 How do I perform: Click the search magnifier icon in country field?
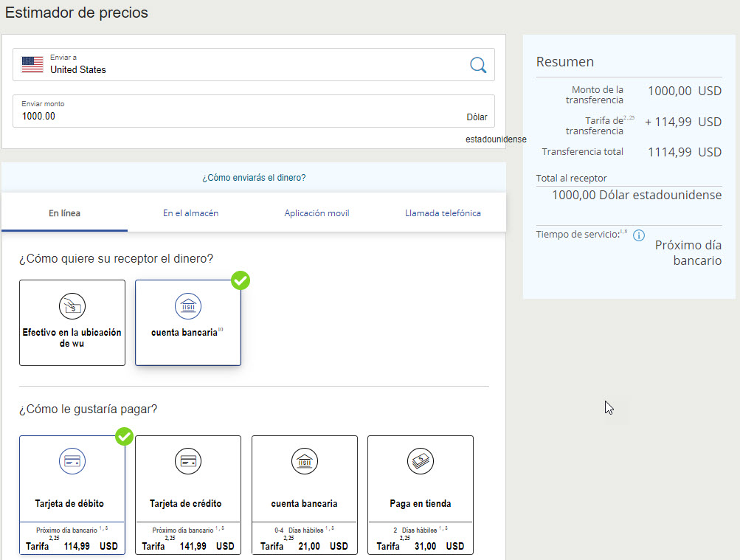pyautogui.click(x=478, y=65)
